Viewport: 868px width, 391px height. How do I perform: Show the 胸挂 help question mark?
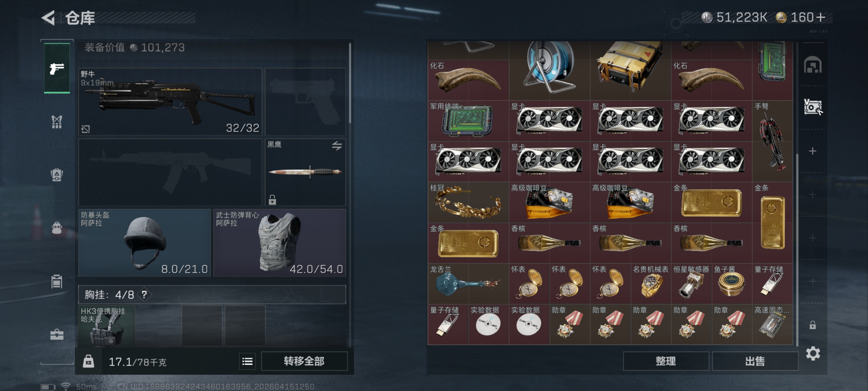click(144, 294)
